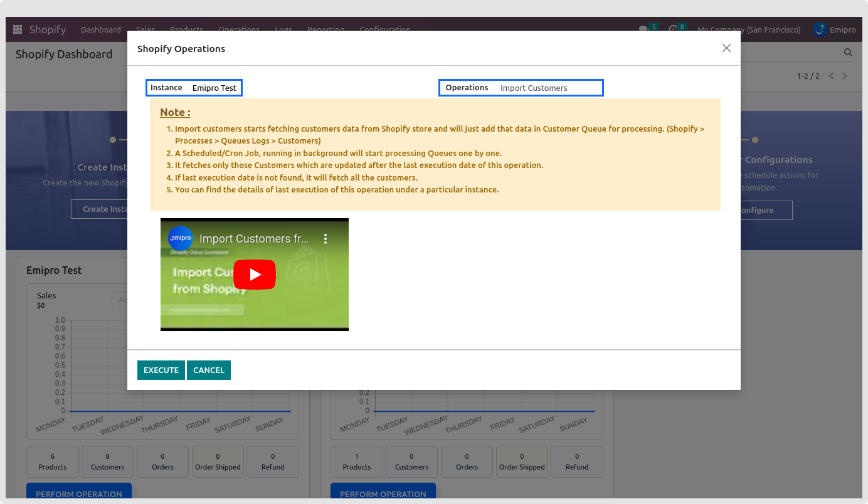This screenshot has height=504, width=868.
Task: Click the 6 Products tile
Action: click(53, 462)
